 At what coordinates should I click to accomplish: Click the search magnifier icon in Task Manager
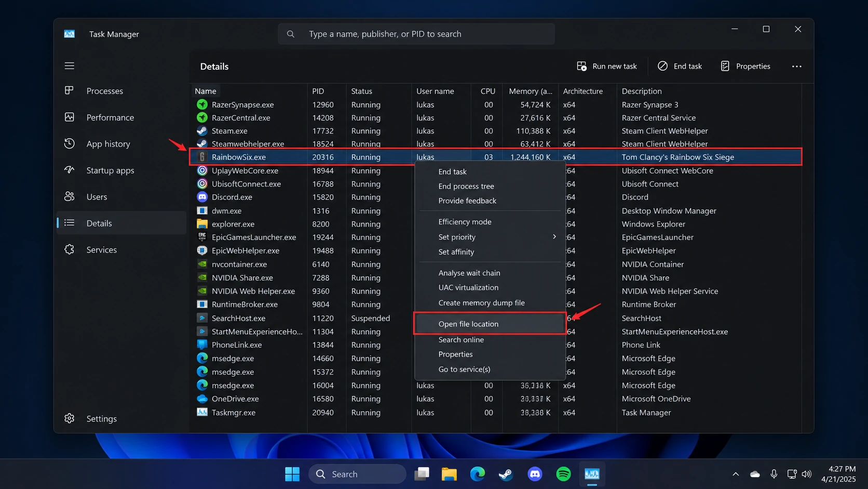point(291,34)
